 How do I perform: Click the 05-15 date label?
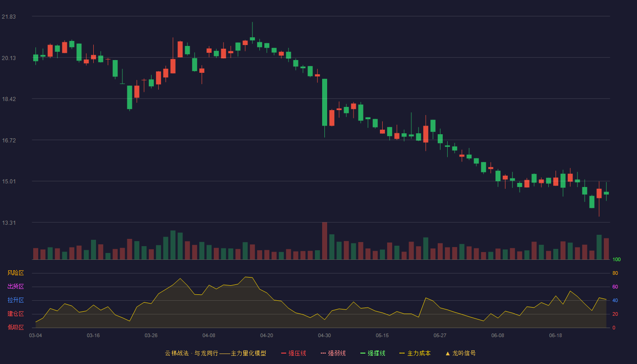[382, 335]
